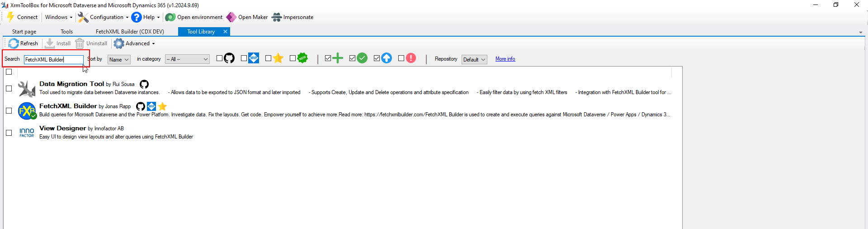
Task: Click the Open Maker label
Action: (253, 17)
